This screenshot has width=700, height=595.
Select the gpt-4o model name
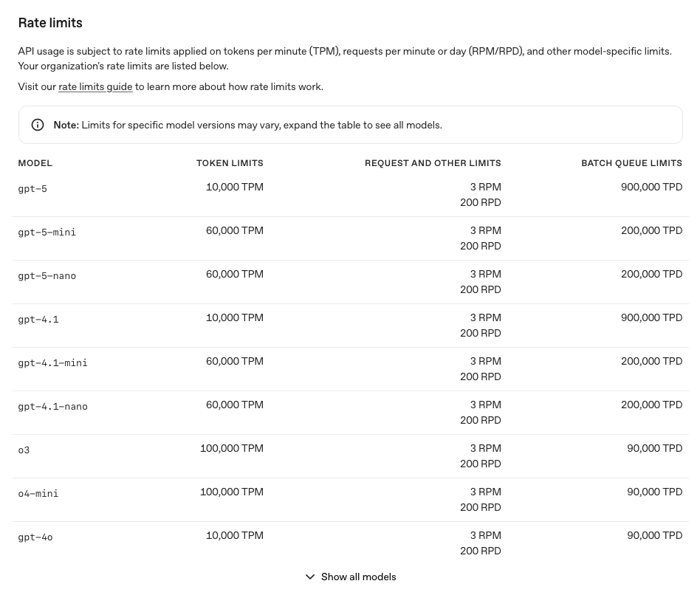coord(35,537)
